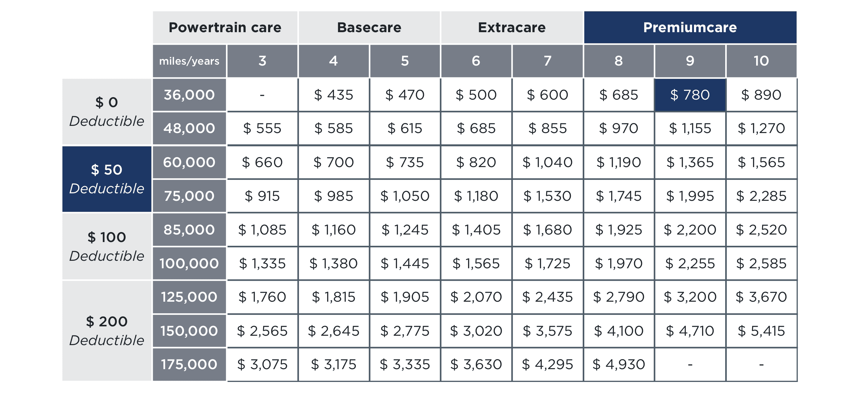Click the highlighted $ 780 price cell

click(690, 95)
